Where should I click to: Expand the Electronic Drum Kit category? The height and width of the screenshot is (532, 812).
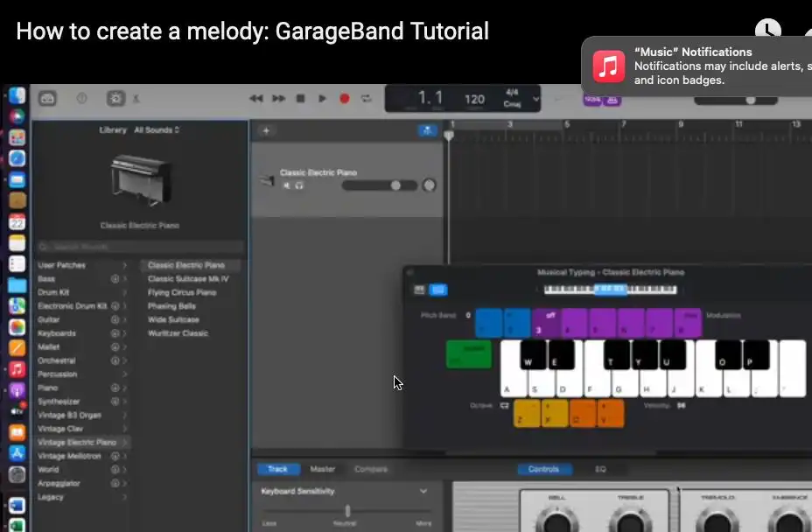pos(82,306)
